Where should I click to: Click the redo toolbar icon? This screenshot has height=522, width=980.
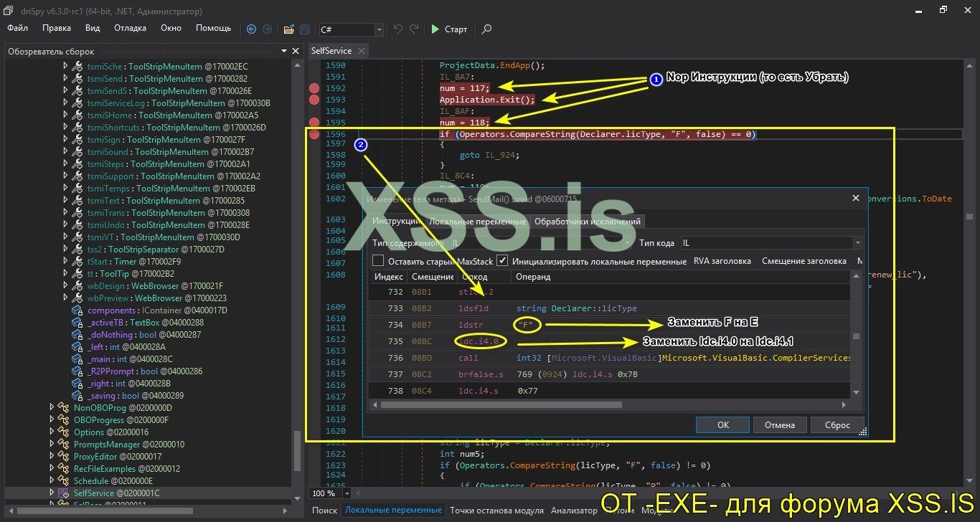[x=414, y=29]
